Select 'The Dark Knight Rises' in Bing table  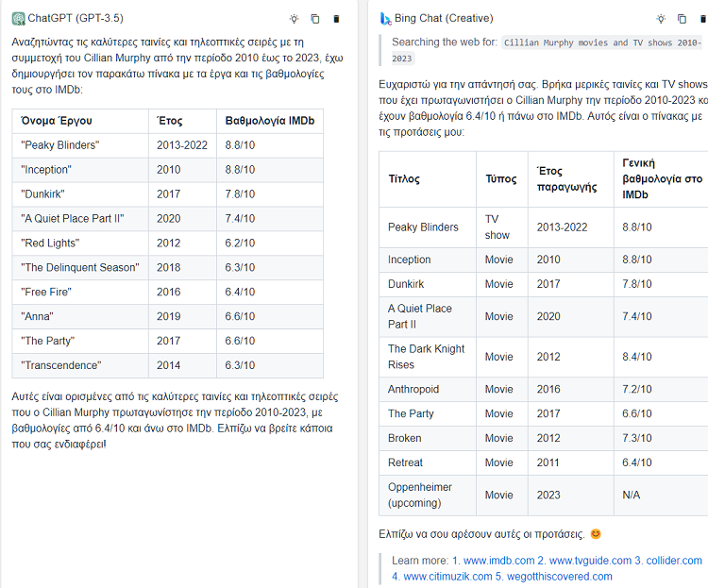pos(427,357)
